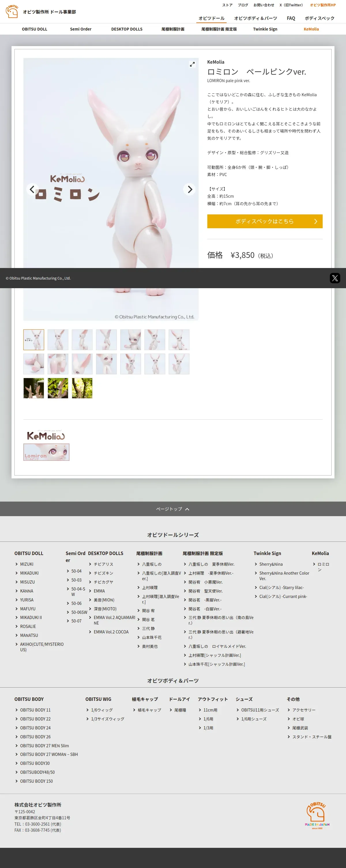Open 植毛キャップ footer list link
This screenshot has height=868, width=346.
pos(149,710)
